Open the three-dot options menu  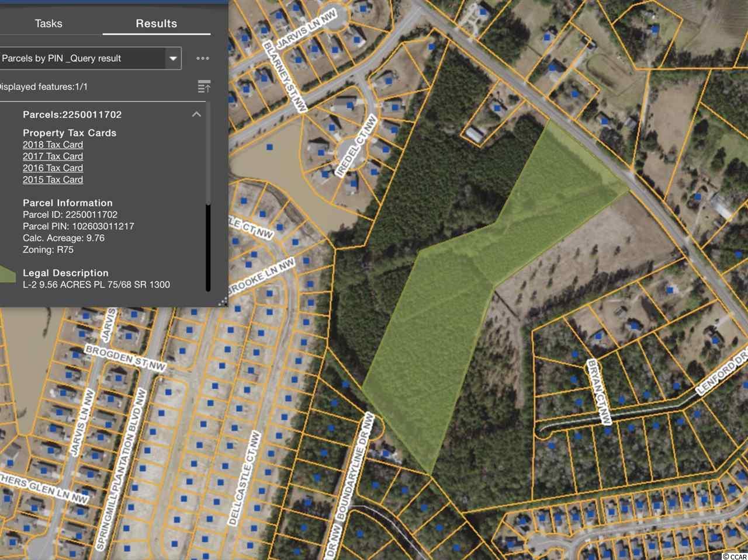(x=203, y=58)
